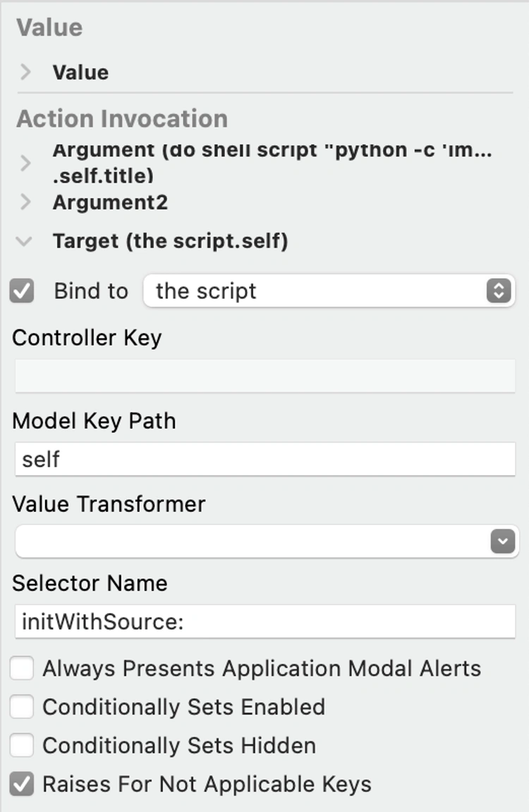
Task: Click the 'Value' section header
Action: tap(47, 27)
